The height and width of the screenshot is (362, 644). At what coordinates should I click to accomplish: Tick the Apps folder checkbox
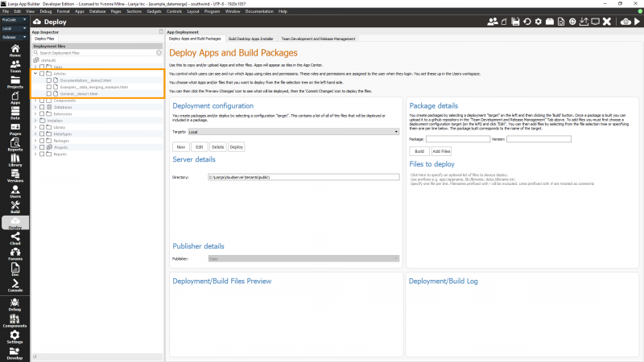(x=42, y=67)
